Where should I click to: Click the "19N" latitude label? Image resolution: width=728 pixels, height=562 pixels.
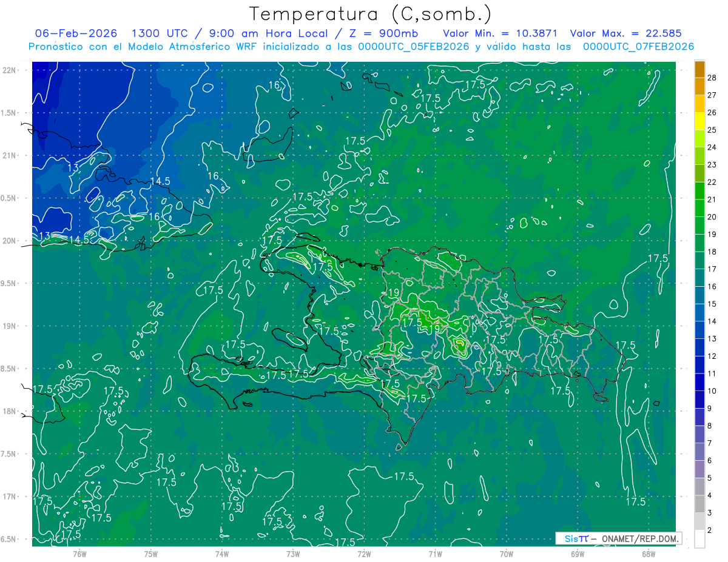pos(9,326)
